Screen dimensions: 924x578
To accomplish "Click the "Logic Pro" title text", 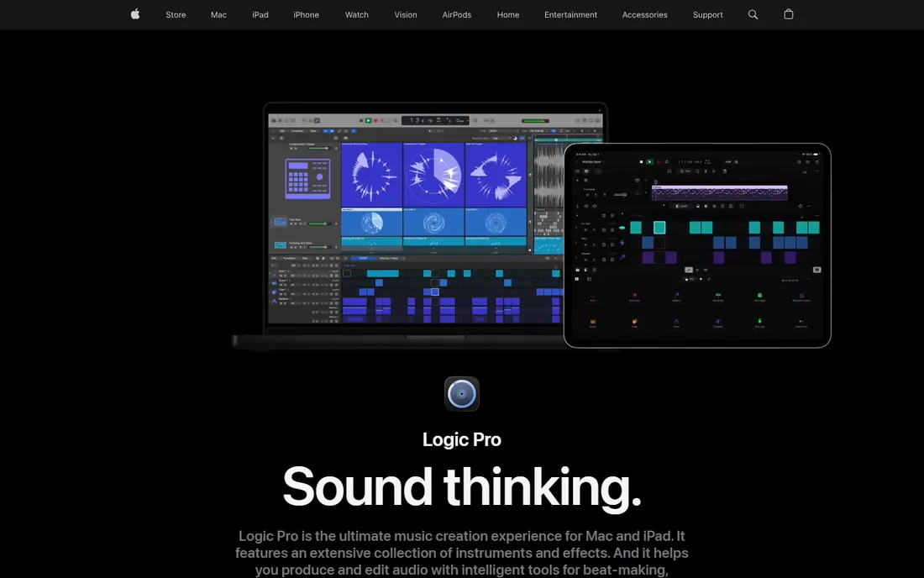I will [x=461, y=439].
